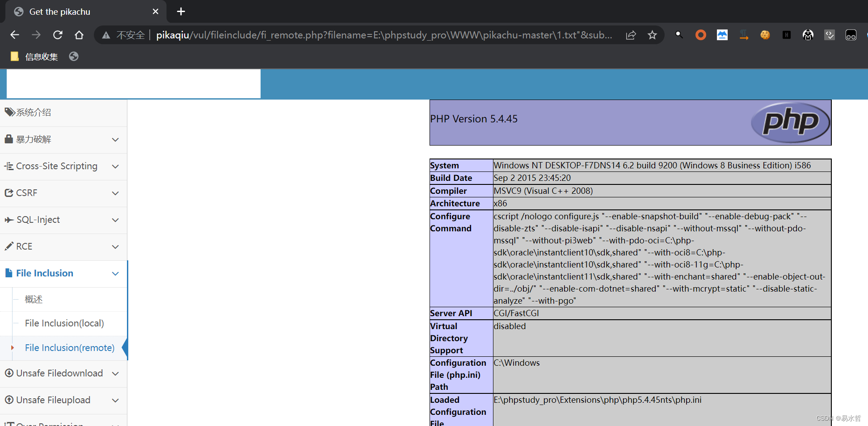Collapse the File Inclusion chevron

click(x=115, y=274)
